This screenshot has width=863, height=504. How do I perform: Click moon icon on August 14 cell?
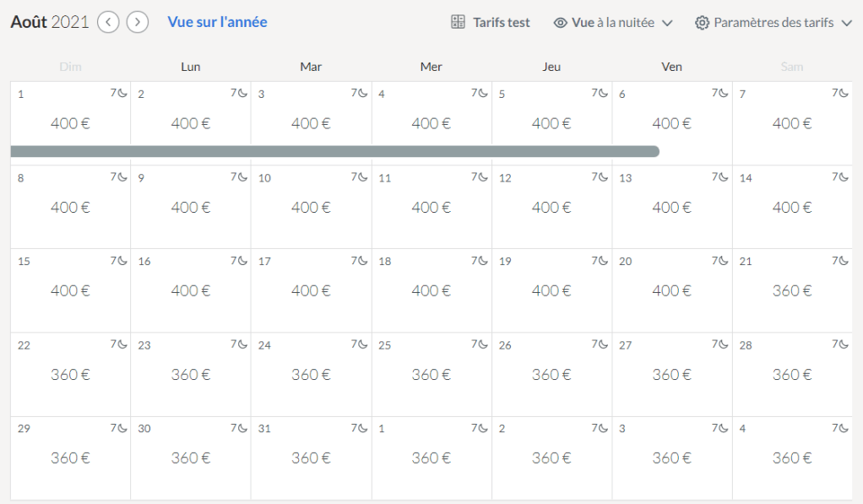(x=844, y=177)
